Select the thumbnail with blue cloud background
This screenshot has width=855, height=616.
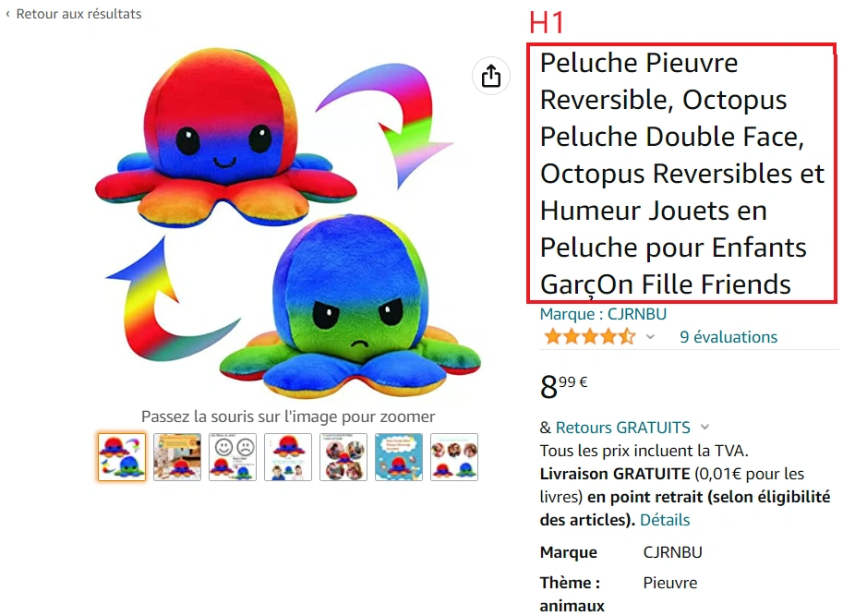coord(399,457)
